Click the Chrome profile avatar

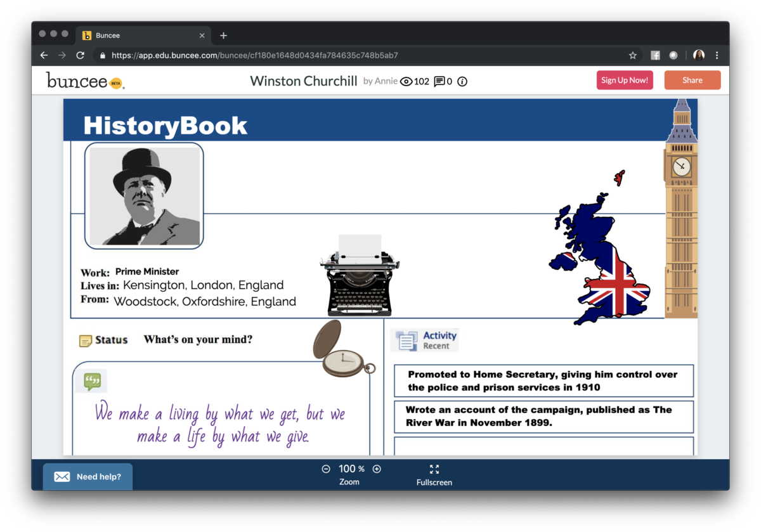(699, 55)
